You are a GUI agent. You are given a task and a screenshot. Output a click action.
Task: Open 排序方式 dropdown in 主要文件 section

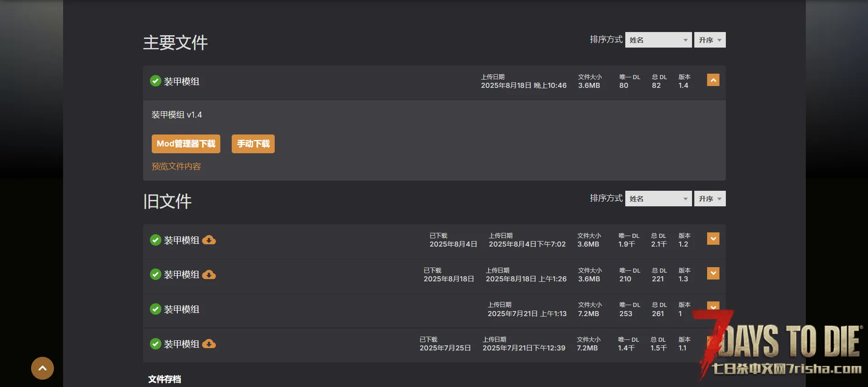(x=658, y=40)
